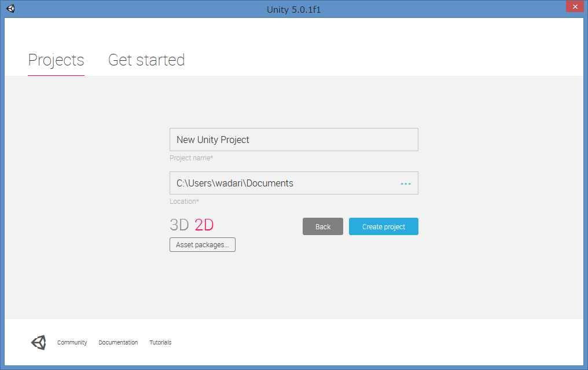Visit the Tutorials link
The image size is (588, 370).
coord(160,343)
